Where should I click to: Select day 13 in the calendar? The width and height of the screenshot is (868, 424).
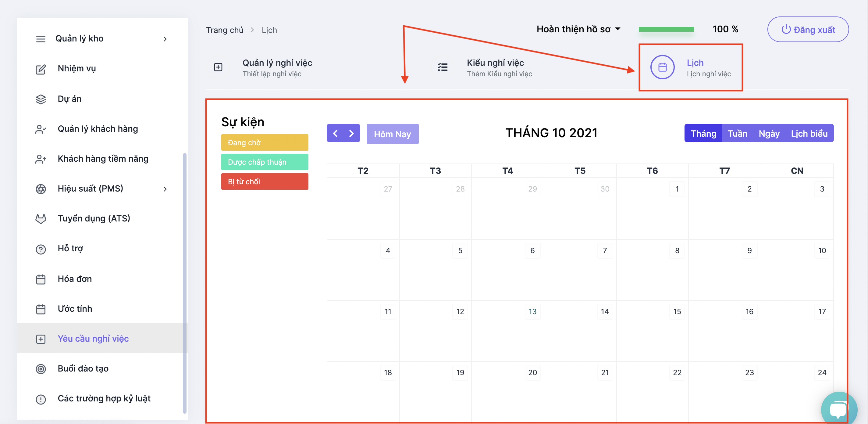click(x=532, y=312)
